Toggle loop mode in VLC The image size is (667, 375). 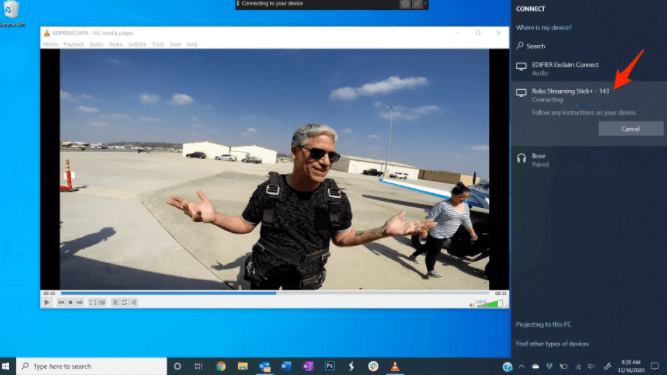coord(124,302)
